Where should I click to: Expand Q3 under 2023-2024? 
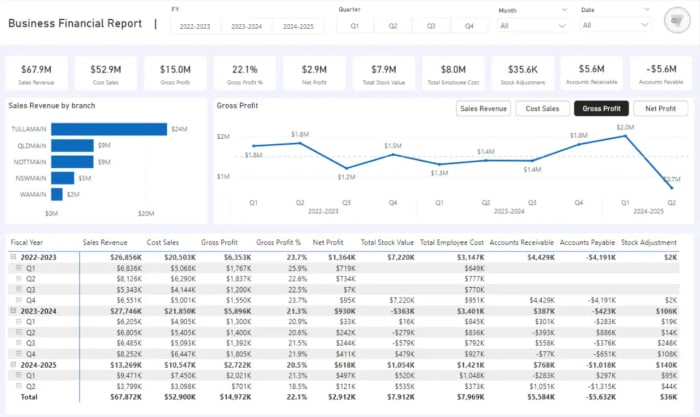tap(19, 343)
